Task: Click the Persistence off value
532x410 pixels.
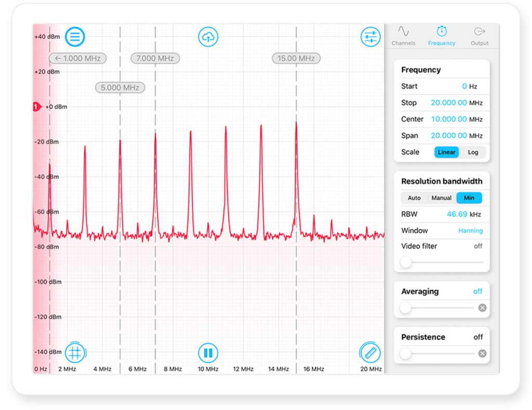Action: point(478,337)
